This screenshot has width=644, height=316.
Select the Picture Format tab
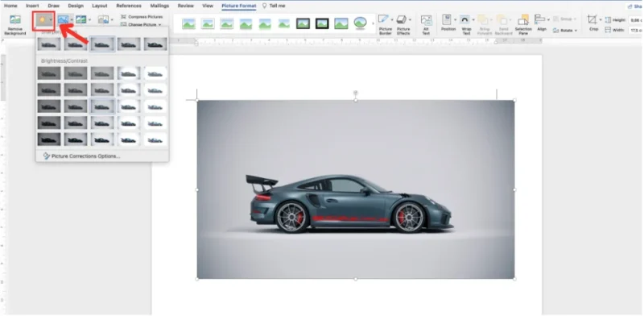[x=238, y=6]
